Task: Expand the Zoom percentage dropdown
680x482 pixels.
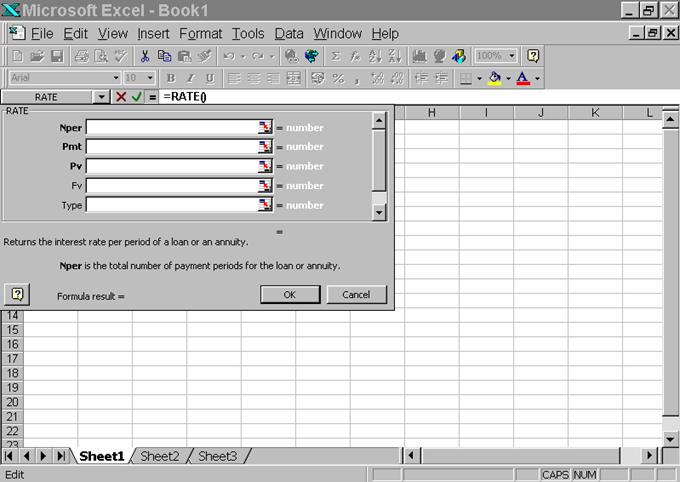Action: (512, 56)
